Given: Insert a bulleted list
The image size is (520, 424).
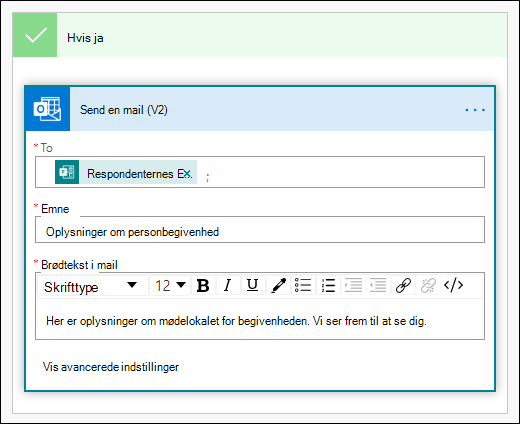Looking at the screenshot, I should (x=303, y=286).
